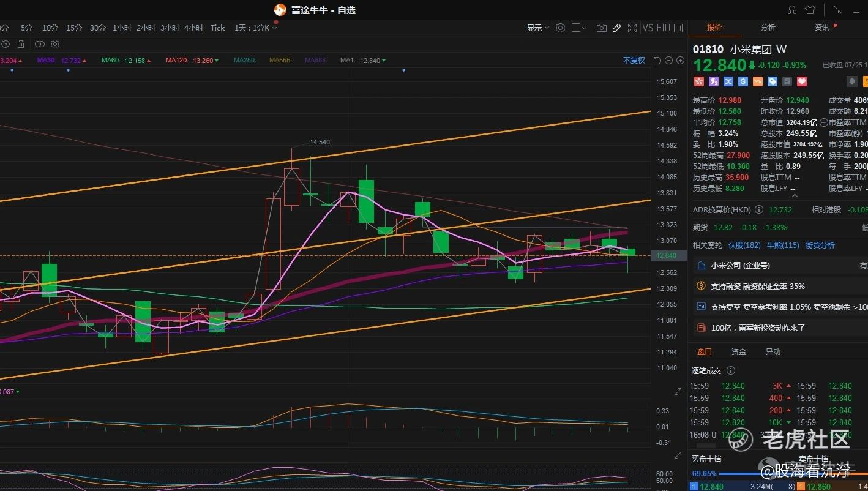868x491 pixels.
Task: Click the orange short-selling chart badge
Action: pyautogui.click(x=758, y=81)
